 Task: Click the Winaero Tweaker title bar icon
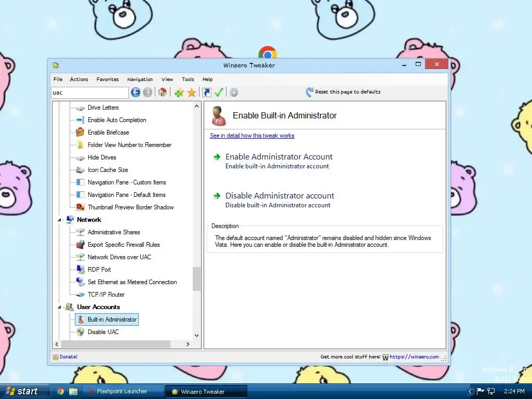(56, 65)
